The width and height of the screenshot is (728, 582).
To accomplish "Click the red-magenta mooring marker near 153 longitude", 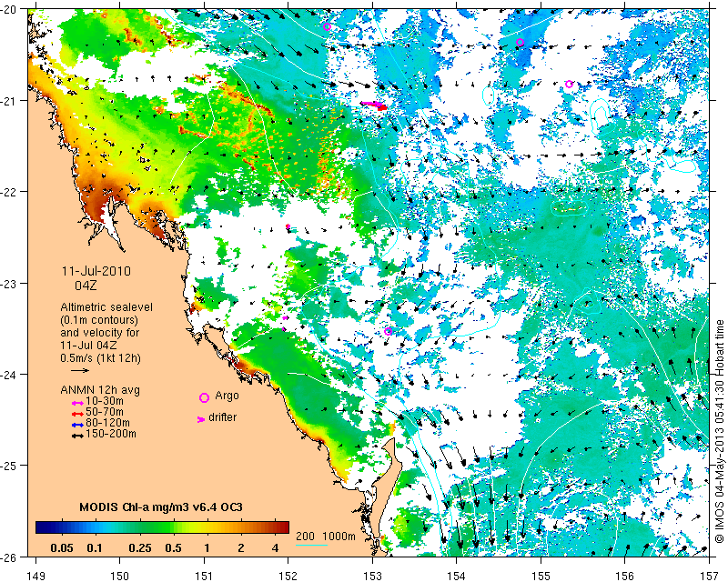I will [374, 105].
